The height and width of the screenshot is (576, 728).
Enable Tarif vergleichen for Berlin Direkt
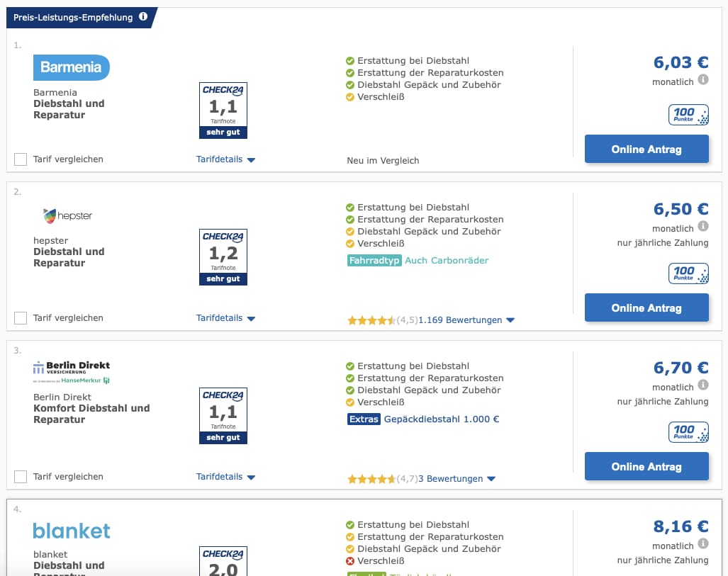[21, 477]
